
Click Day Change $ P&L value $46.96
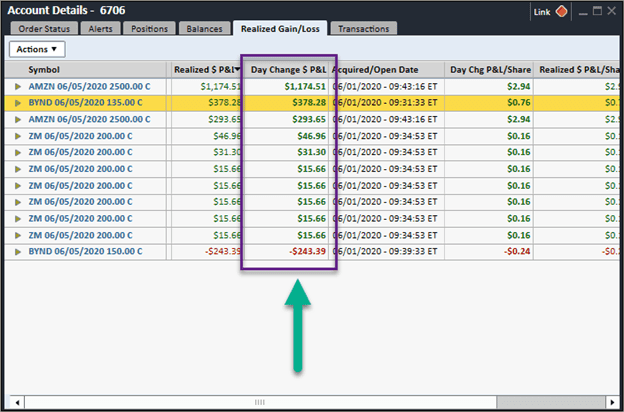tap(312, 136)
